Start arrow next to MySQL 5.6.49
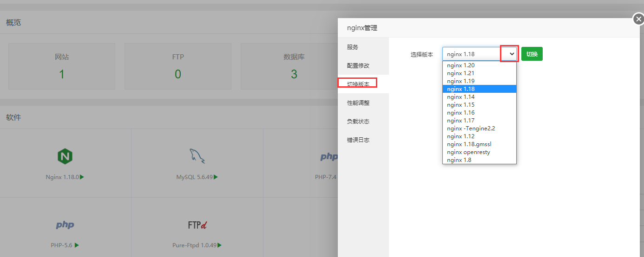The height and width of the screenshot is (257, 644). click(216, 177)
